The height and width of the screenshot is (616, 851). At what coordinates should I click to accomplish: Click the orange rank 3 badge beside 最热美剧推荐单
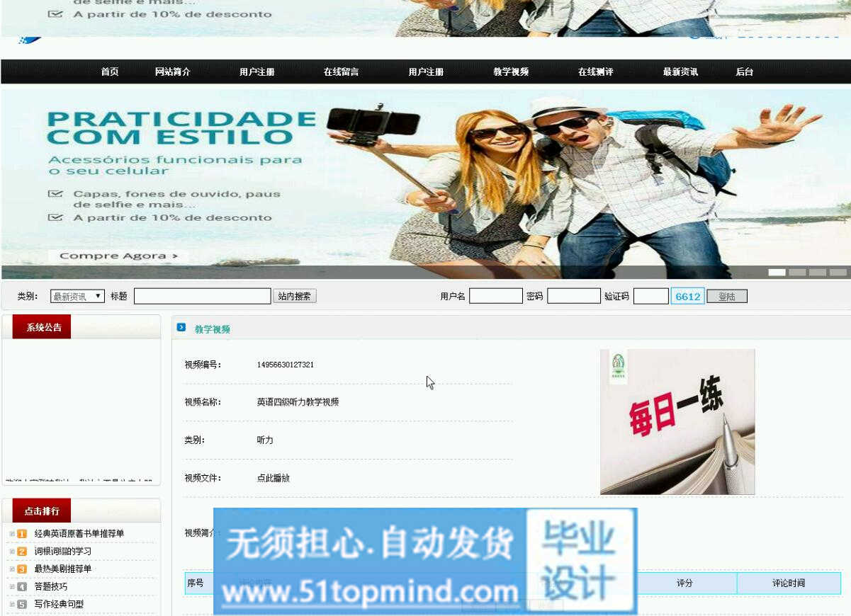22,569
